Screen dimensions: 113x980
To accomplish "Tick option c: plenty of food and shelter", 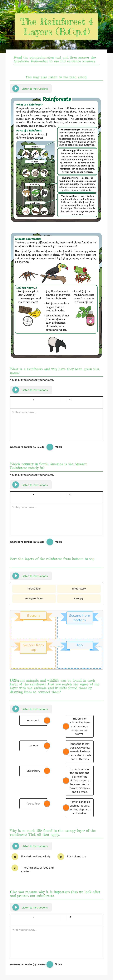I will [15, 868].
